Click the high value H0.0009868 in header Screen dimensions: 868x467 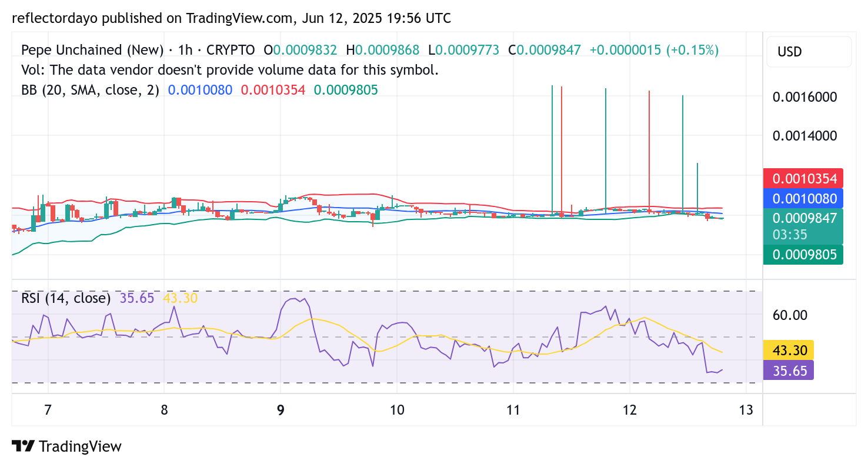coord(382,50)
